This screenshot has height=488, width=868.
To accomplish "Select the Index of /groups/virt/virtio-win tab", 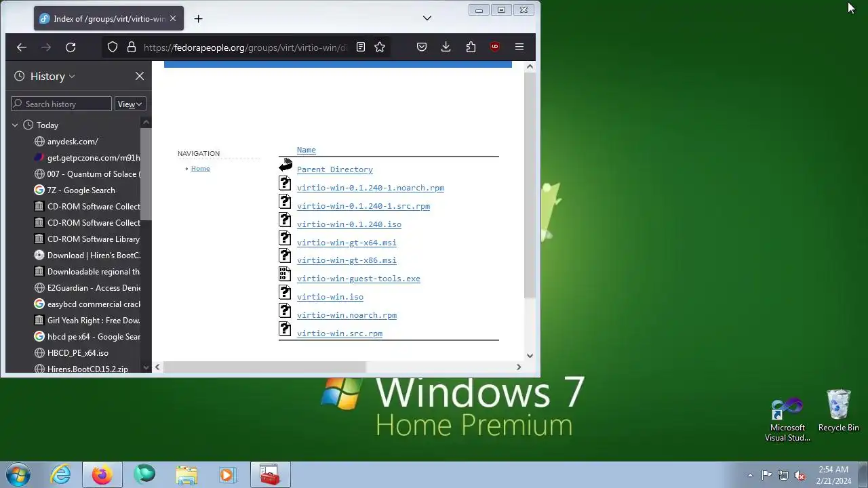I will [x=108, y=19].
